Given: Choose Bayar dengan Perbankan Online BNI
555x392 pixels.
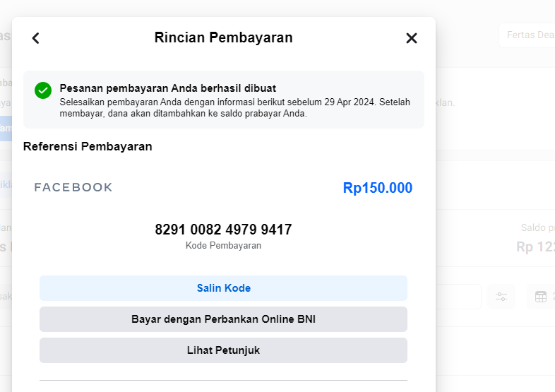Looking at the screenshot, I should tap(223, 319).
